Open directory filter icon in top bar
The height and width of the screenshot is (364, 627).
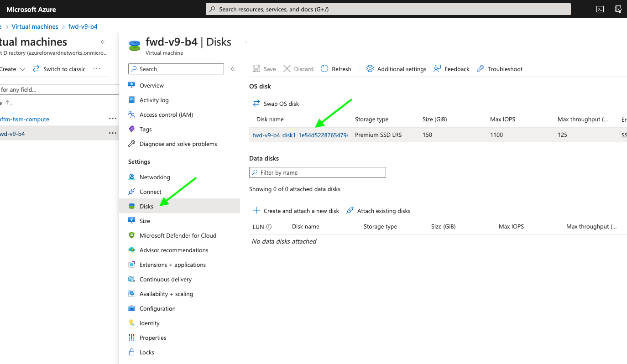tap(618, 9)
